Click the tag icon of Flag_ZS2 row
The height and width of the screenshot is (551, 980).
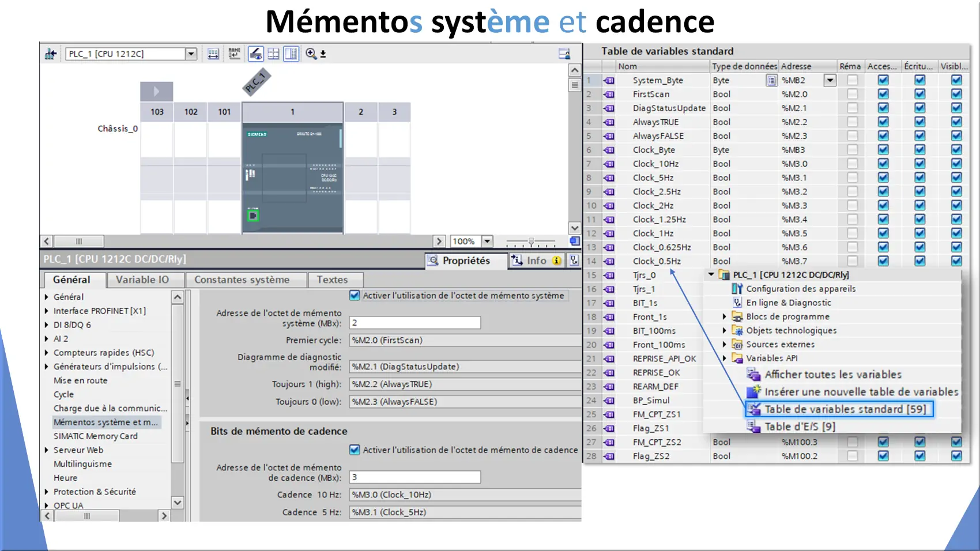[609, 456]
